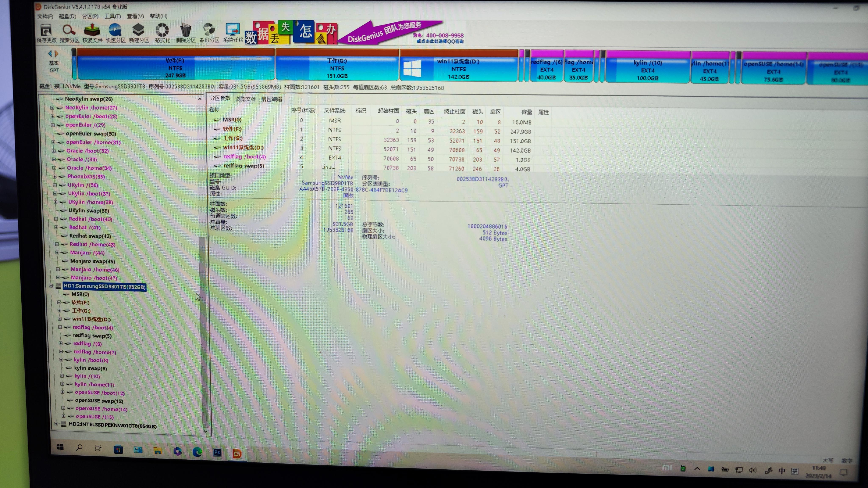Open the Help (帮助) menu

[x=158, y=16]
